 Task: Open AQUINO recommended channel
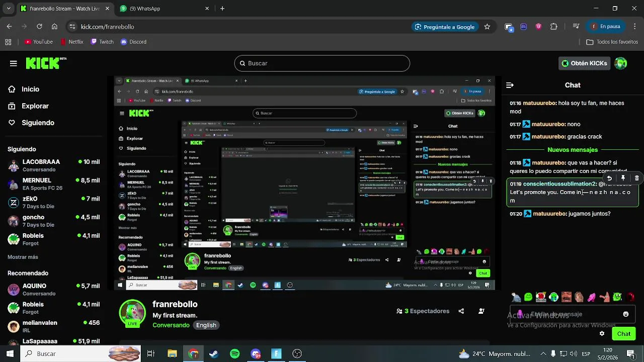[x=54, y=290]
